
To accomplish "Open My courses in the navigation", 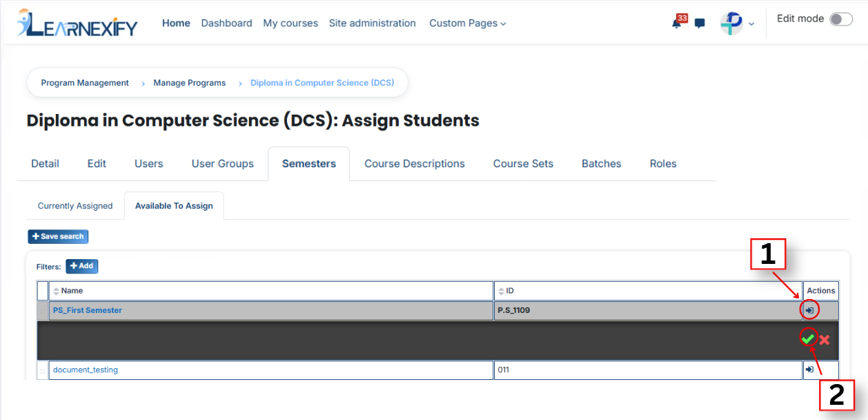I will coord(290,23).
